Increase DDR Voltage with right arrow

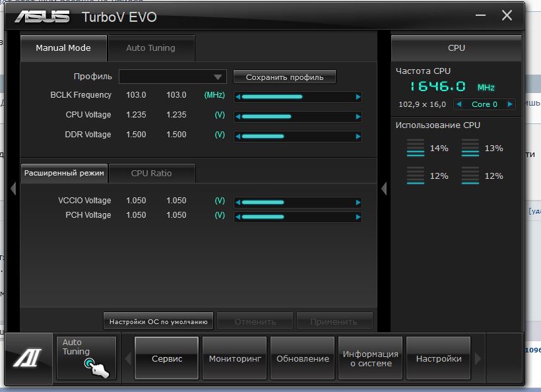(x=358, y=137)
